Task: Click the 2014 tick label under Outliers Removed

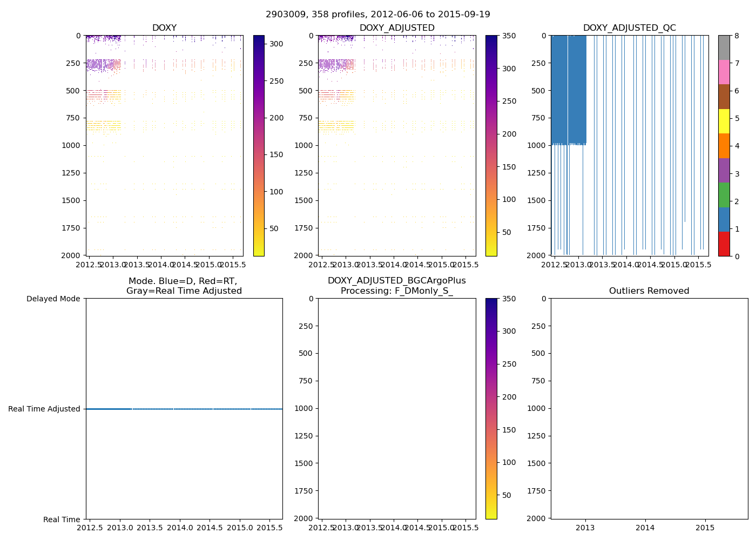Action: tap(645, 528)
